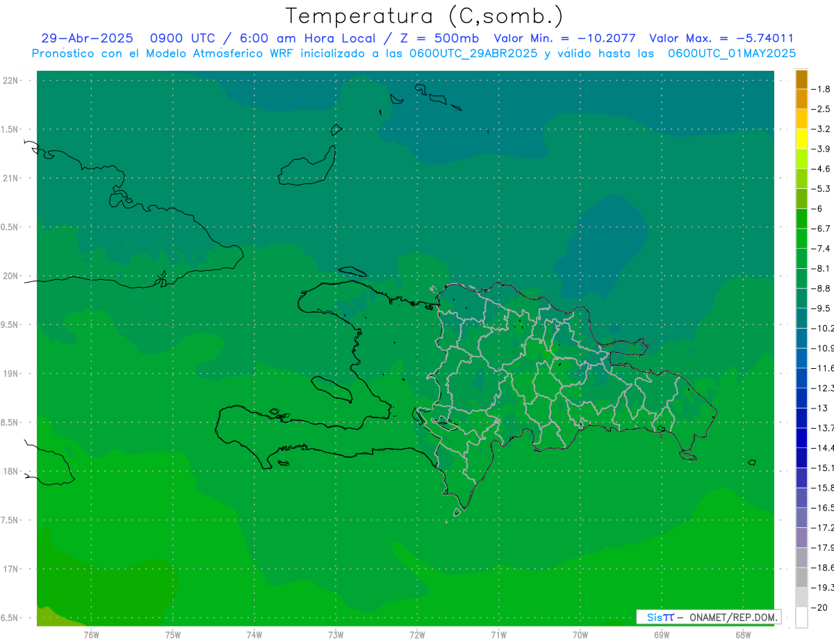Screen dimensions: 834x644
Task: Click the "-1.8" legend value
Action: (x=822, y=89)
